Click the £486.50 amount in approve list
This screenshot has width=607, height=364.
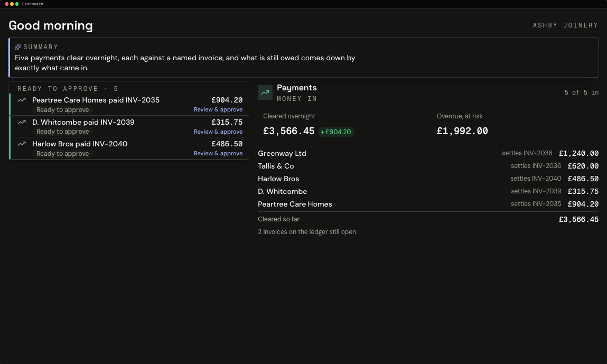[227, 144]
